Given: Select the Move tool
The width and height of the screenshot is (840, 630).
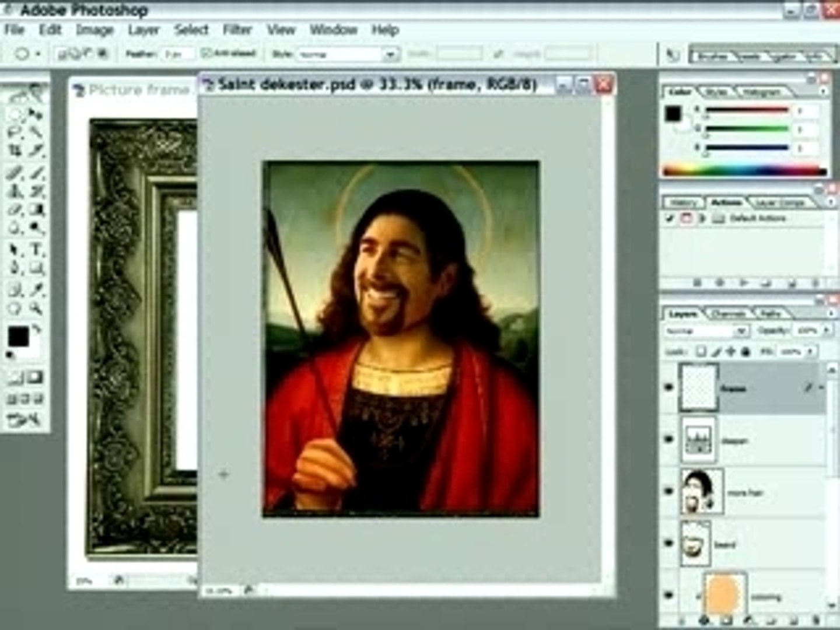Looking at the screenshot, I should (x=36, y=114).
